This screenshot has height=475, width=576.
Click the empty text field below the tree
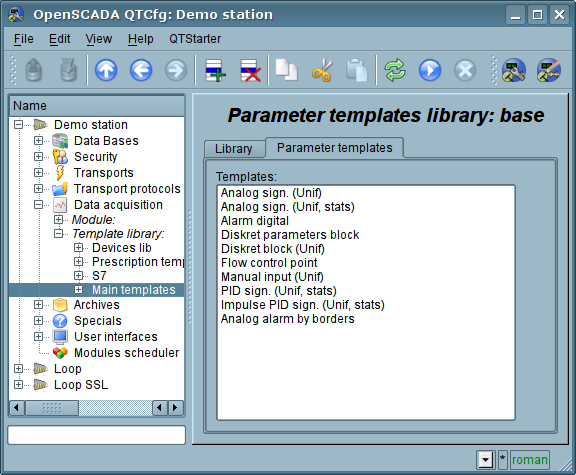(x=97, y=435)
